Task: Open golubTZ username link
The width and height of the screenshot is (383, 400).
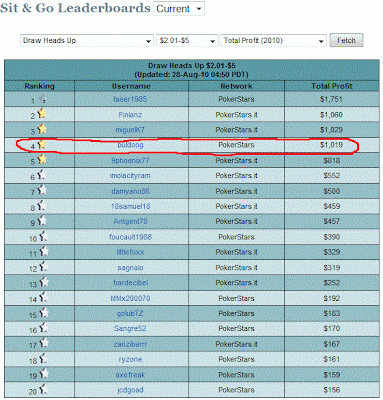Action: (130, 313)
